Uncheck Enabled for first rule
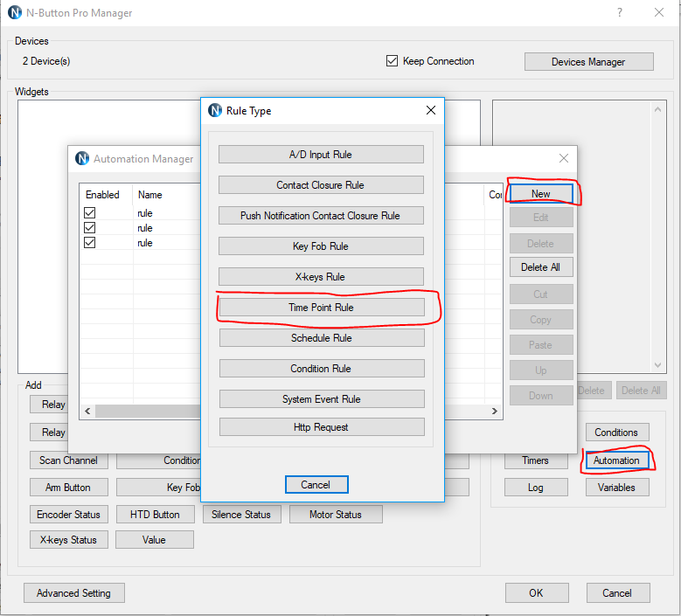The height and width of the screenshot is (616, 681). coord(90,212)
